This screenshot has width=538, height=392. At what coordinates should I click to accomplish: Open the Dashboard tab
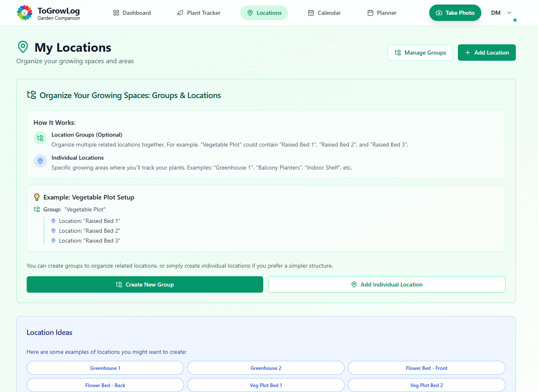tap(132, 13)
